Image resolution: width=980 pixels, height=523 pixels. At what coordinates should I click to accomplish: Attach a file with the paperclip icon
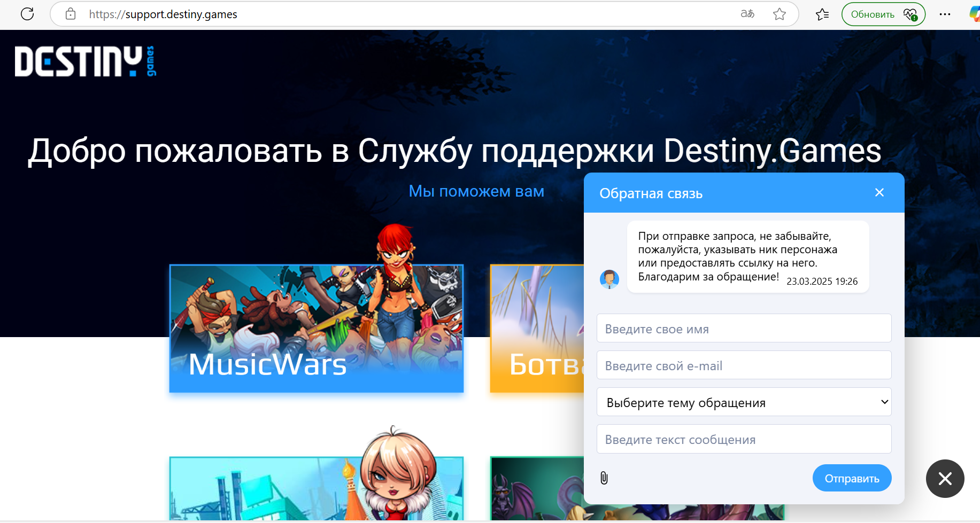(604, 478)
